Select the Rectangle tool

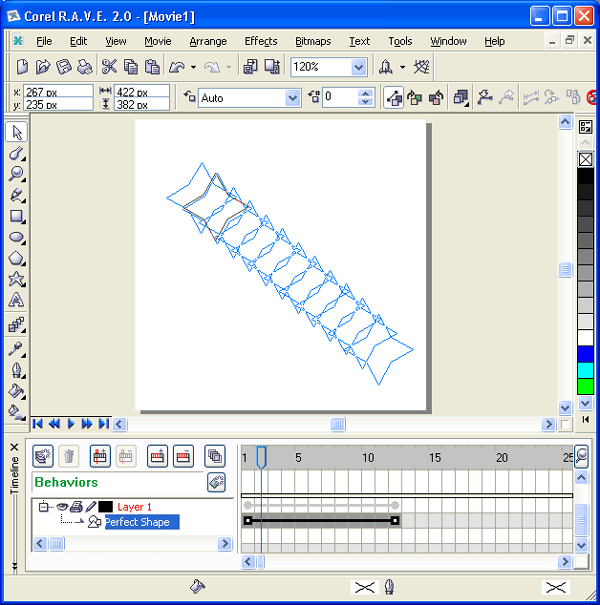17,216
